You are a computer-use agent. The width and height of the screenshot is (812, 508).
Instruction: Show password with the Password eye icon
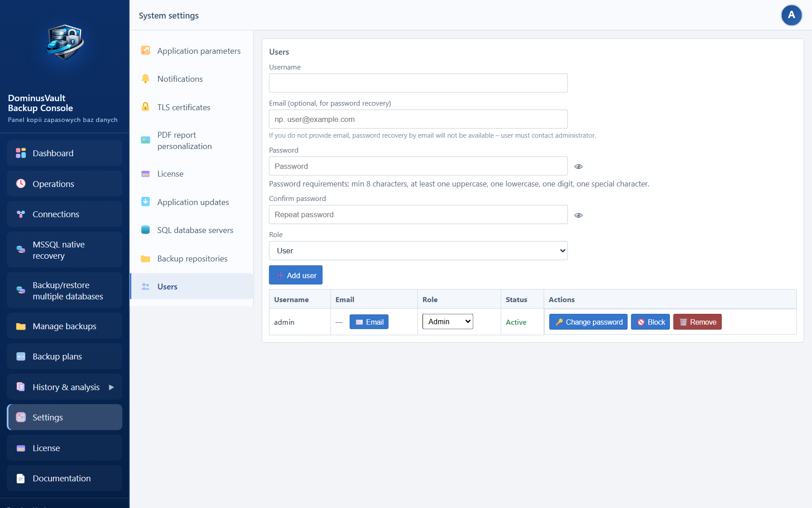click(x=578, y=167)
